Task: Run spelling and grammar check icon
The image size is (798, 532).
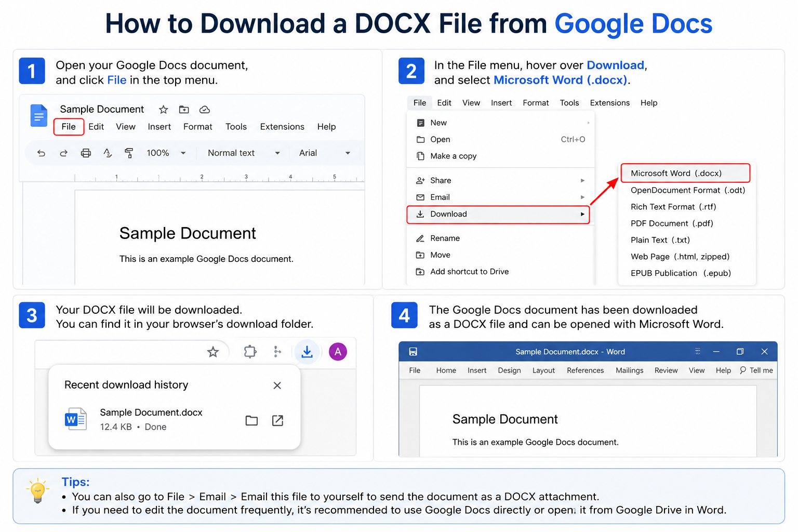Action: click(x=108, y=153)
